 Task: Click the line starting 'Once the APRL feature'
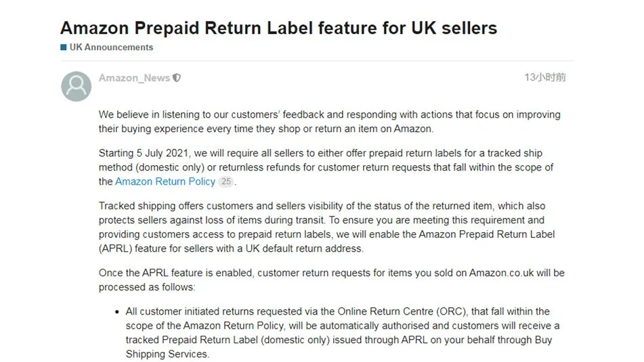click(x=331, y=273)
